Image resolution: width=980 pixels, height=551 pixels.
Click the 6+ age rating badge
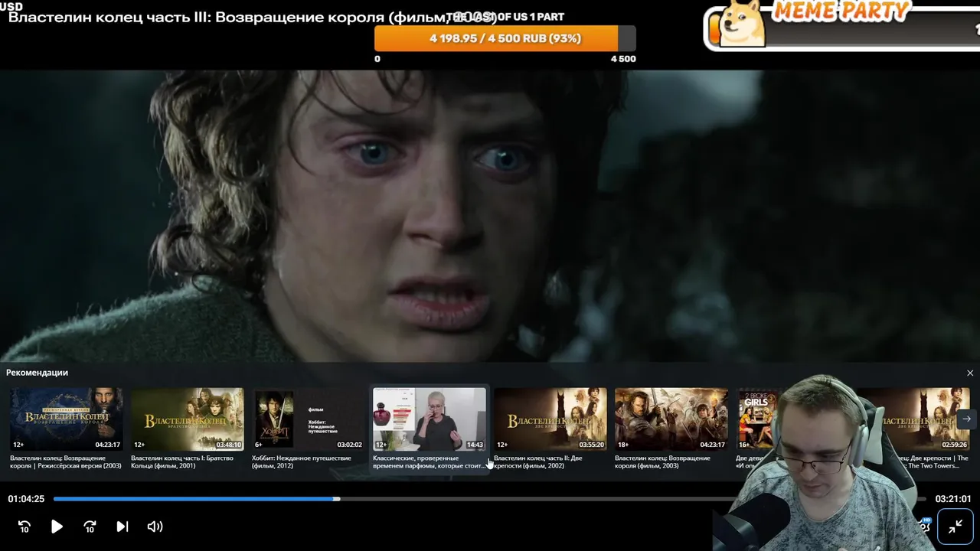259,445
